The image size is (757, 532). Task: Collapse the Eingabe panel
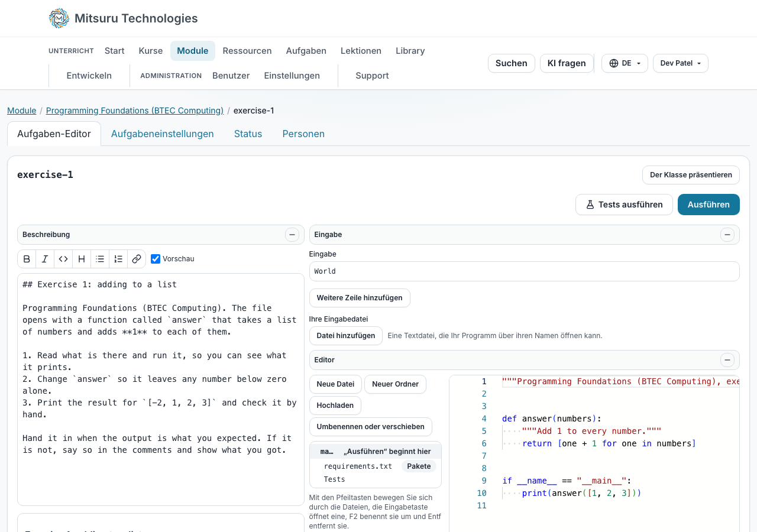727,235
